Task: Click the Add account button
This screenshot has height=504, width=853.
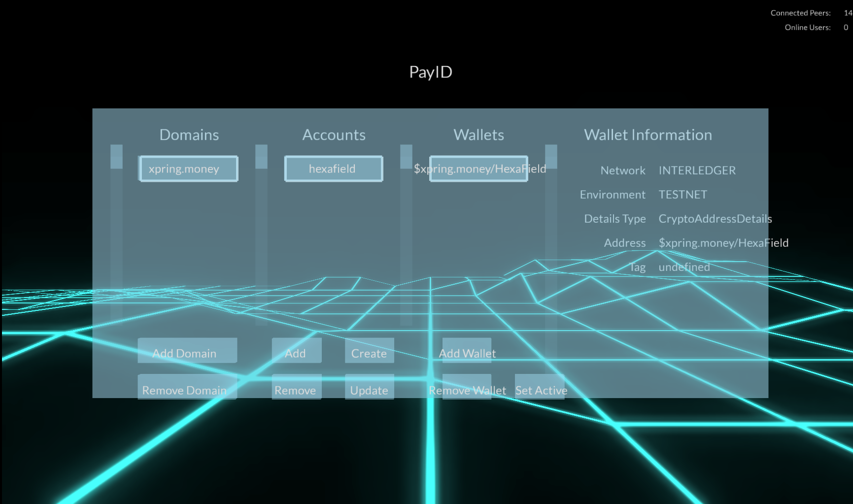Action: tap(297, 350)
